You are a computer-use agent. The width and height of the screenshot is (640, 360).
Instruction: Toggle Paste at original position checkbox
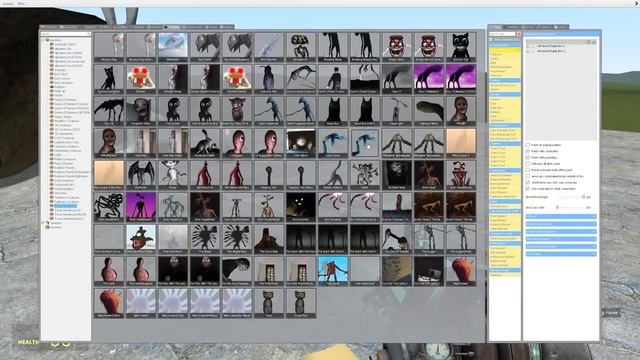(x=528, y=145)
